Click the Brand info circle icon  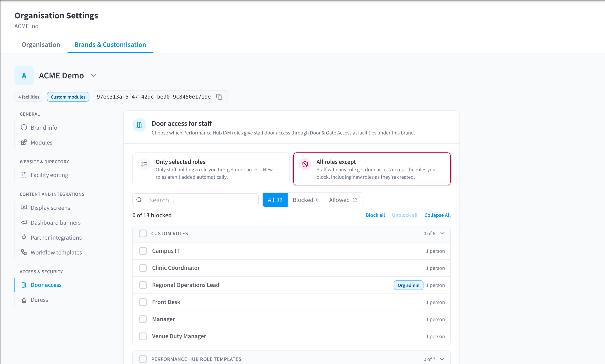[24, 127]
